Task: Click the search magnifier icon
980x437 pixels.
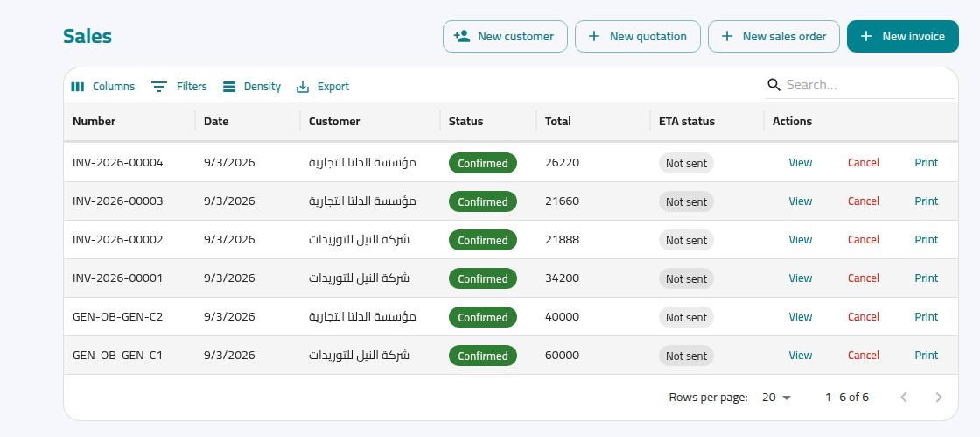Action: pyautogui.click(x=773, y=85)
